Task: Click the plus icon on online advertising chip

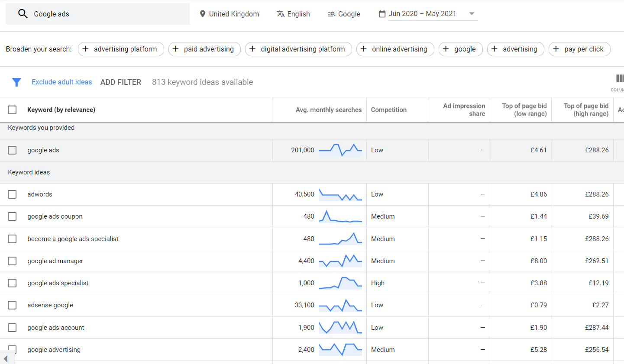Action: click(x=364, y=49)
